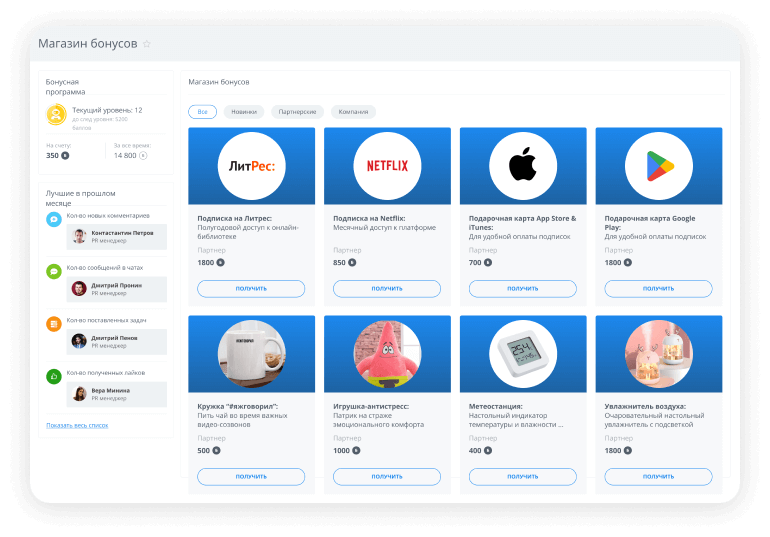Click the Google Play logo image

[x=659, y=166]
